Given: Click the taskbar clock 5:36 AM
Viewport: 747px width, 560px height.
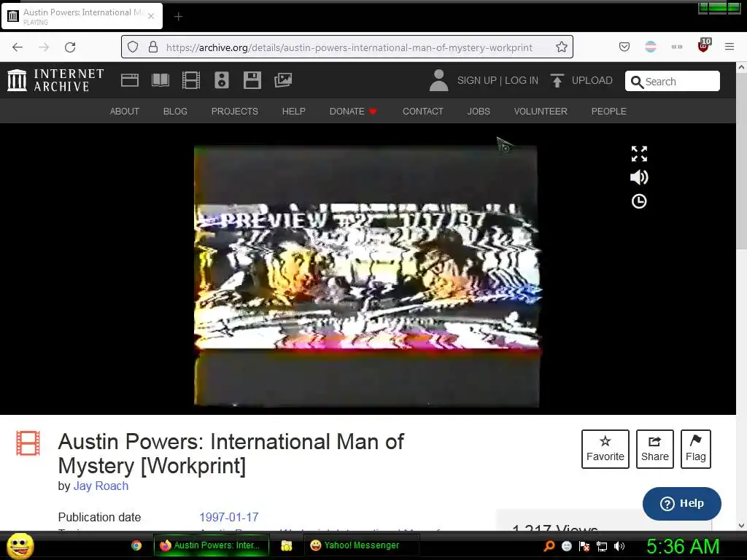Looking at the screenshot, I should [683, 546].
